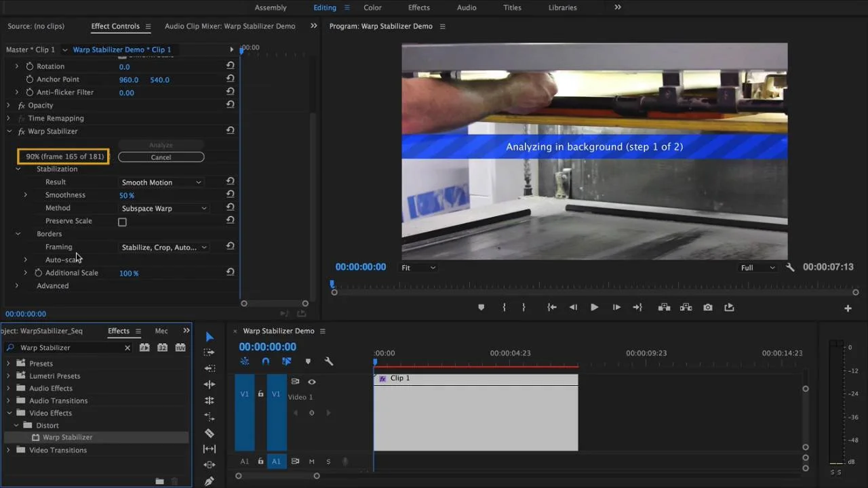Toggle animation stopwatch for Anchor Point
Image resolution: width=868 pixels, height=488 pixels.
(x=29, y=79)
